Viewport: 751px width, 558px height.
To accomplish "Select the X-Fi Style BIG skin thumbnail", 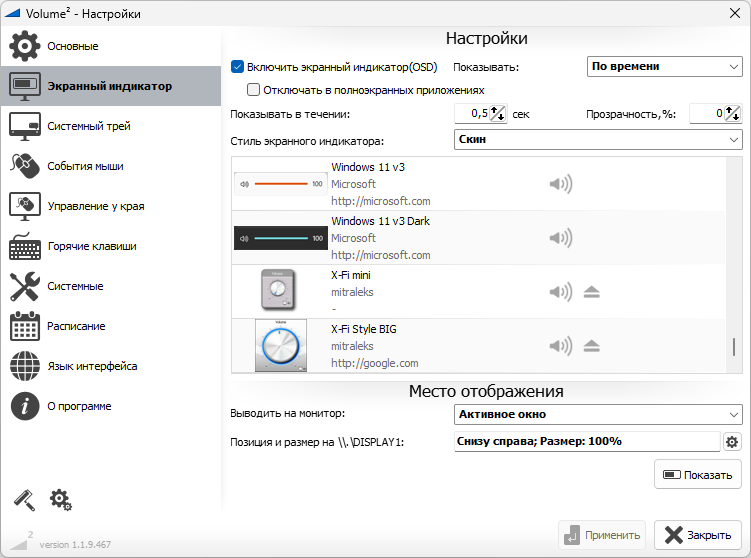I will (x=281, y=346).
